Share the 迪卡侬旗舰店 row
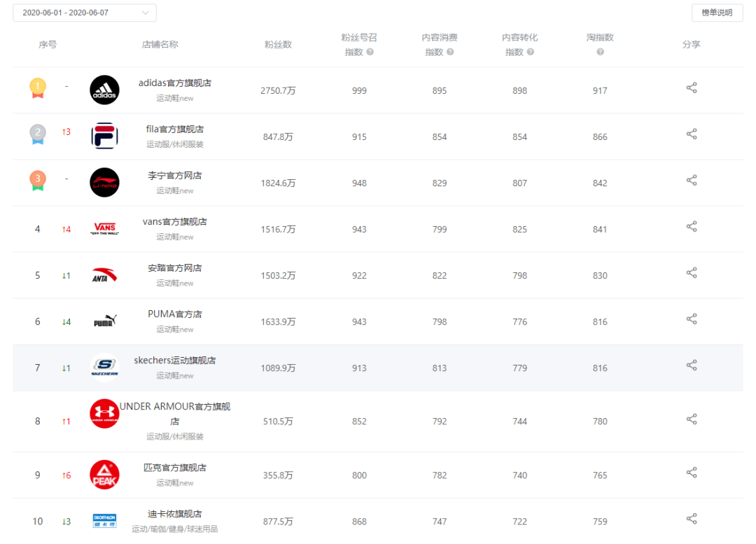Viewport: 756px width, 544px height. [x=692, y=519]
